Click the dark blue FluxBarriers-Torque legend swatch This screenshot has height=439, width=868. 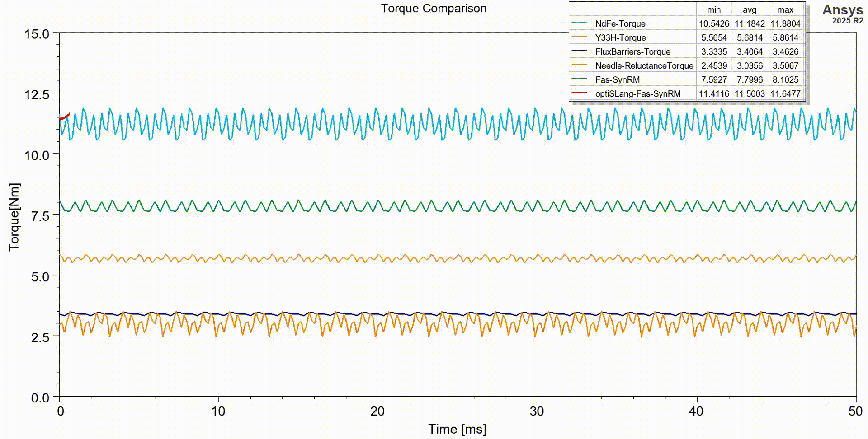579,51
